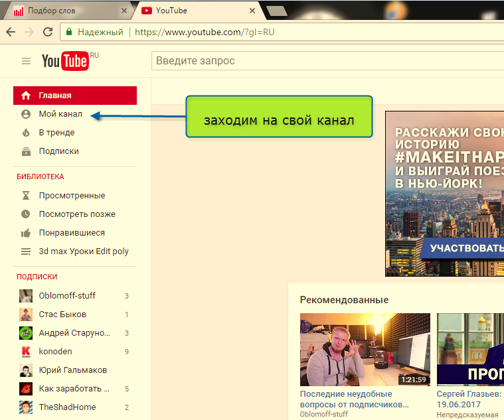Select the YouTube browser tab
The image size is (504, 420).
click(199, 11)
